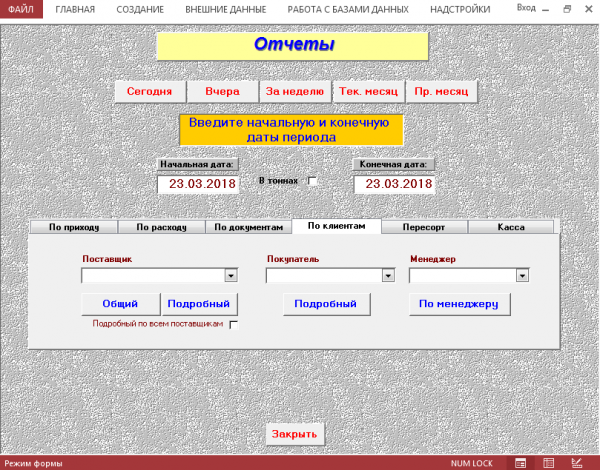
Task: Click the Сегодня period button
Action: [150, 91]
